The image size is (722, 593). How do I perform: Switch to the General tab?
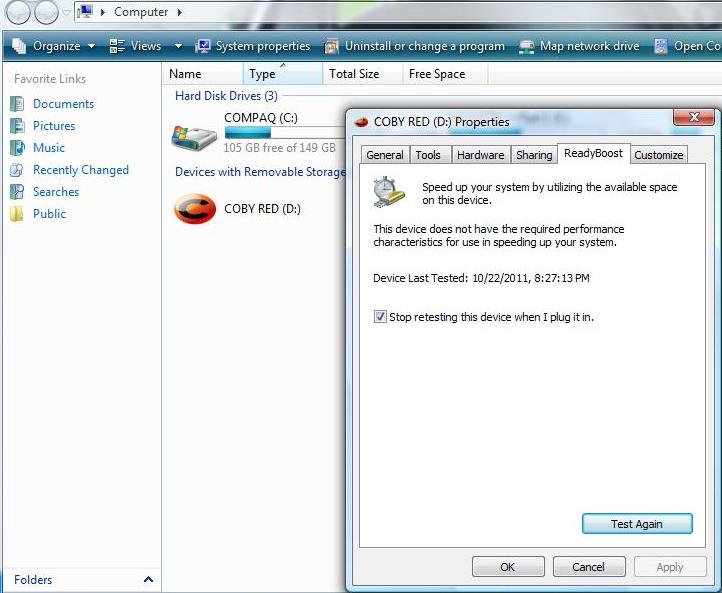tap(385, 155)
